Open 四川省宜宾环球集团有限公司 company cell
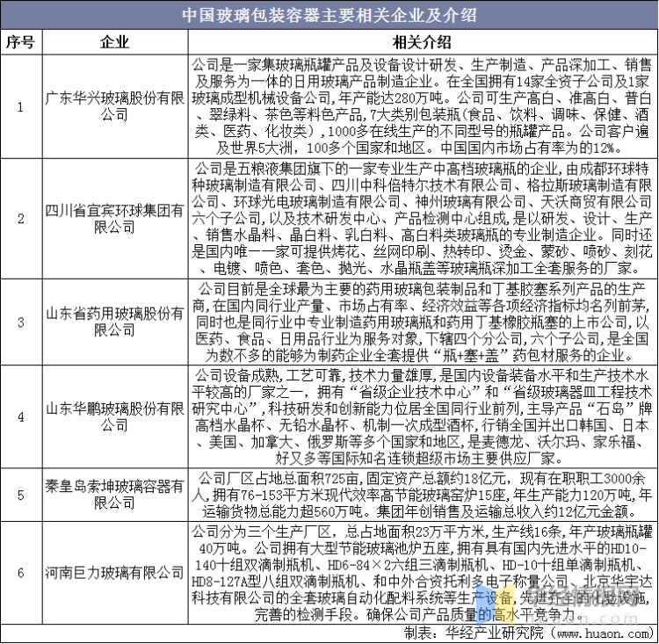The width and height of the screenshot is (659, 644). [x=115, y=218]
